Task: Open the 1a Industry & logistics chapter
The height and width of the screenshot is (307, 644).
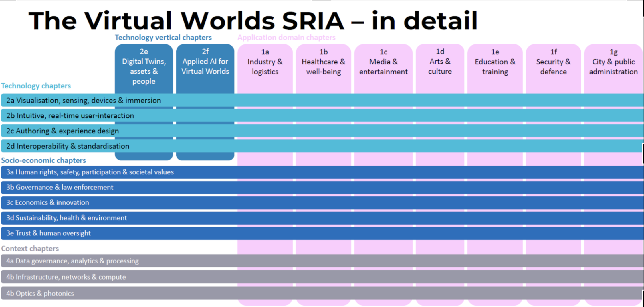Action: click(265, 62)
